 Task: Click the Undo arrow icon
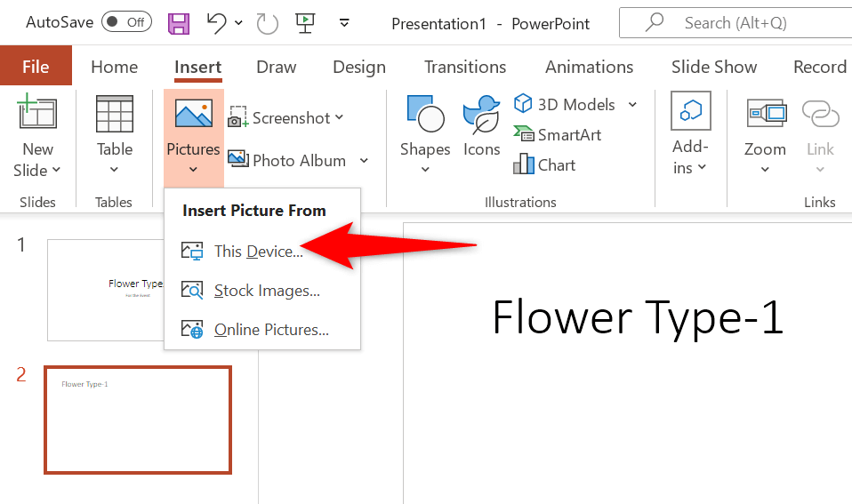[x=218, y=23]
